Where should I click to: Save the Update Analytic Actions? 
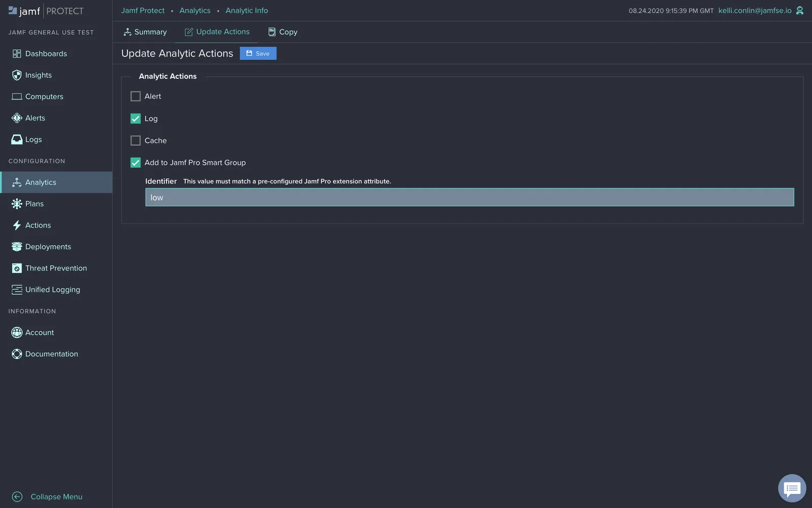click(x=258, y=53)
